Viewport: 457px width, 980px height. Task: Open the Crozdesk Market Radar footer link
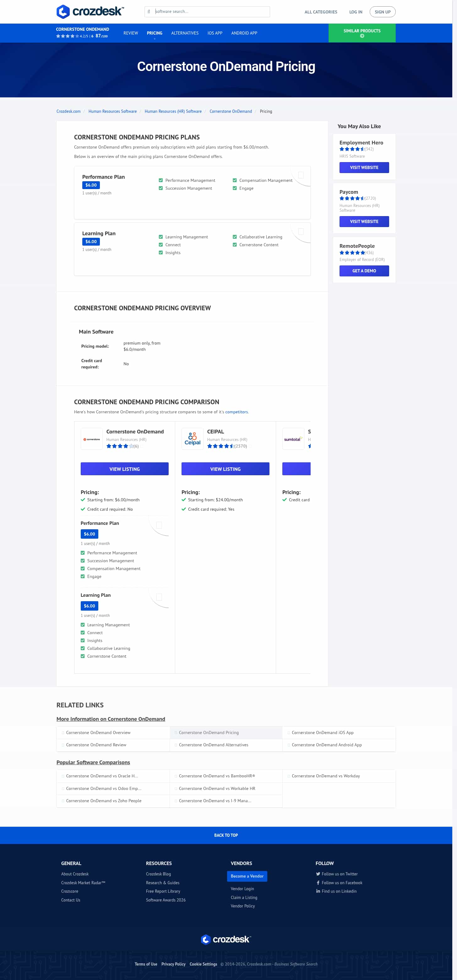83,883
